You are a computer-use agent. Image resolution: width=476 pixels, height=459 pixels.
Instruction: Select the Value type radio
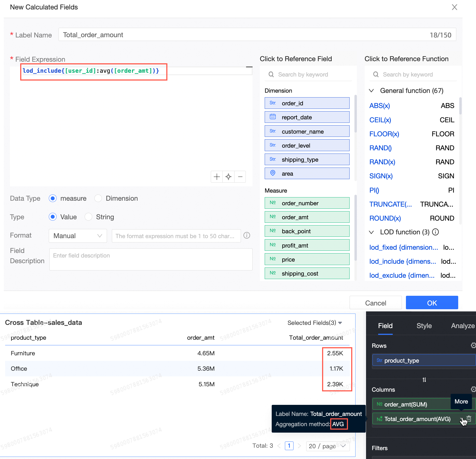pyautogui.click(x=53, y=217)
